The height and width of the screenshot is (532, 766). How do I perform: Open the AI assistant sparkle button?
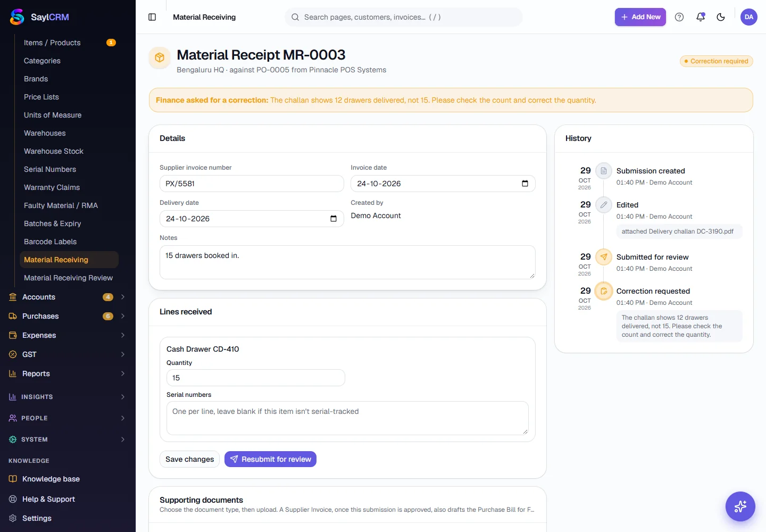click(x=740, y=506)
